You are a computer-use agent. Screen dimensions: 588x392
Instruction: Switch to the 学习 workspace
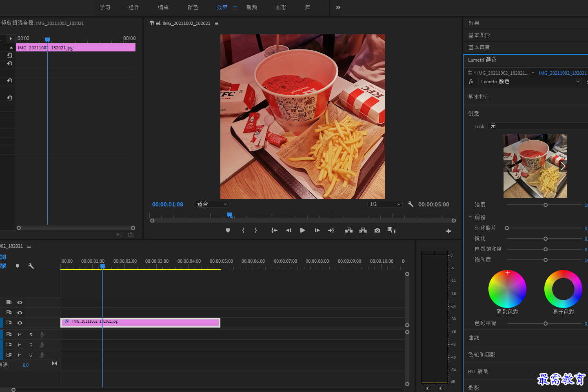click(x=105, y=7)
